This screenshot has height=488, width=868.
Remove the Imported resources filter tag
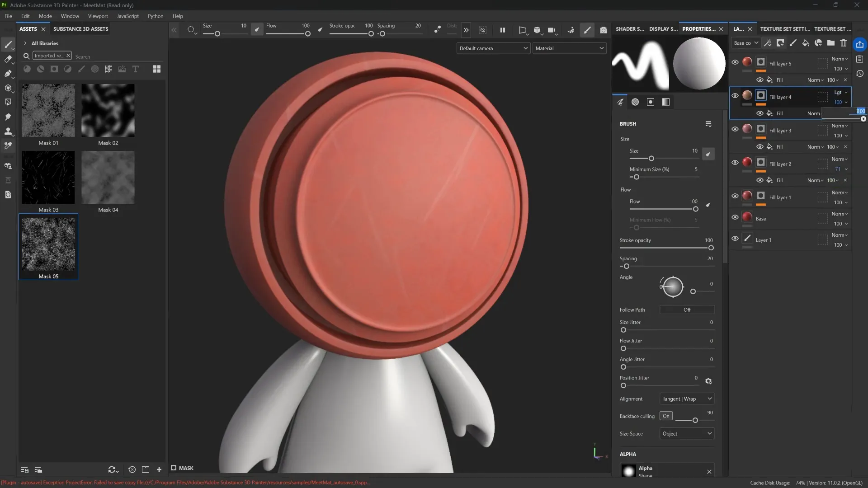pyautogui.click(x=68, y=56)
